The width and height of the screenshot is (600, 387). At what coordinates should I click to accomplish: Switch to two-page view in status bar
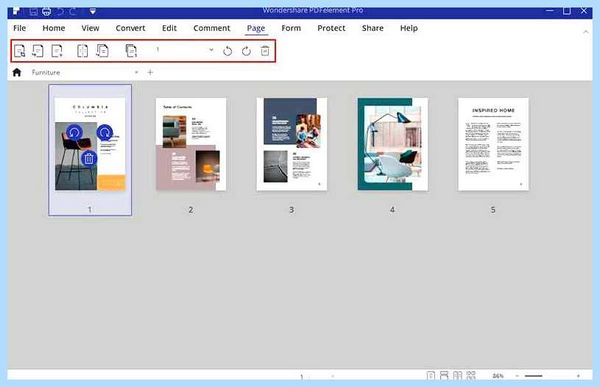coord(457,376)
